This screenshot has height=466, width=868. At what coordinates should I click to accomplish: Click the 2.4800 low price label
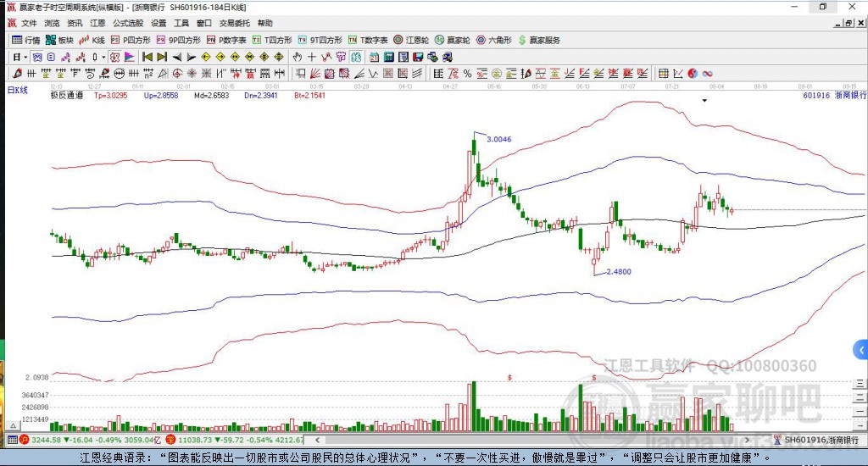618,272
